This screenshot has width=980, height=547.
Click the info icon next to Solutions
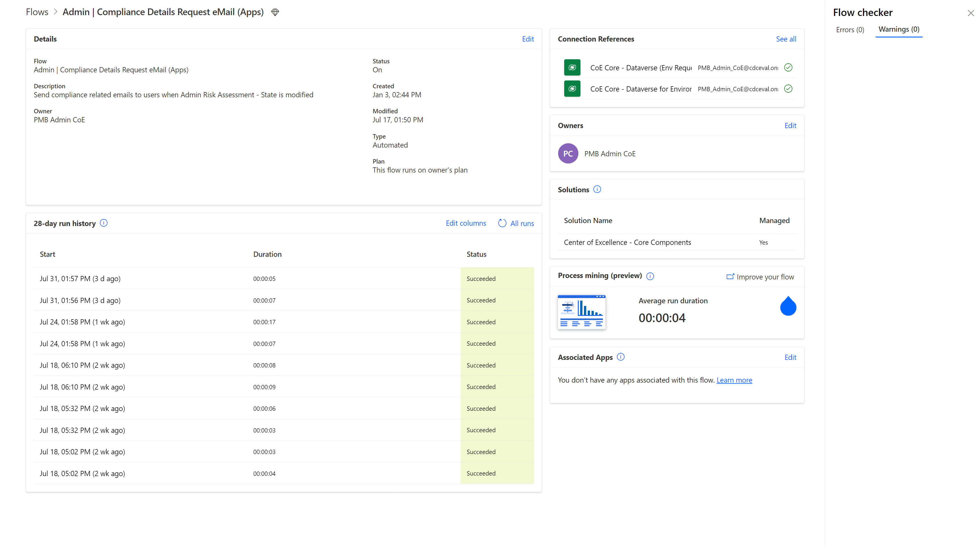click(x=597, y=189)
